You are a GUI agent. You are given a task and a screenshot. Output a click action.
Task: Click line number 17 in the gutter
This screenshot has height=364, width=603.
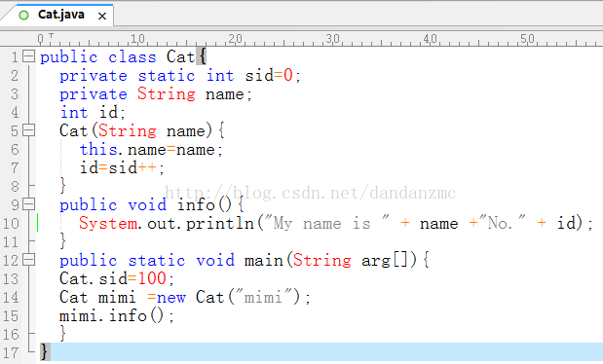[11, 353]
